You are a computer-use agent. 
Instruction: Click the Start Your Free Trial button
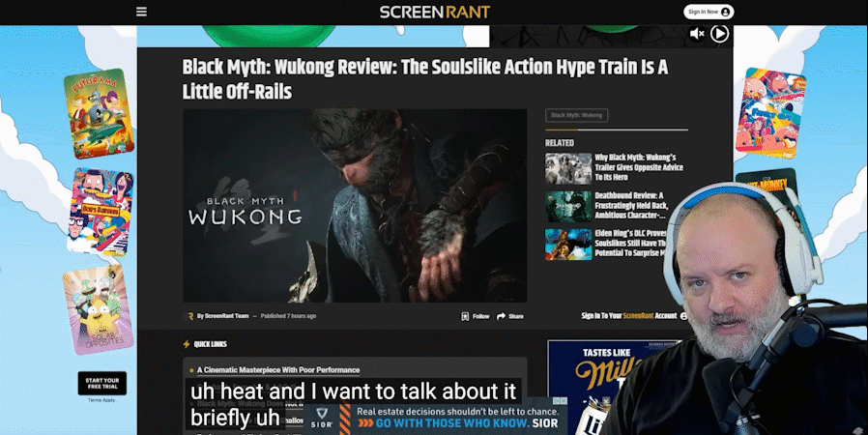(102, 383)
